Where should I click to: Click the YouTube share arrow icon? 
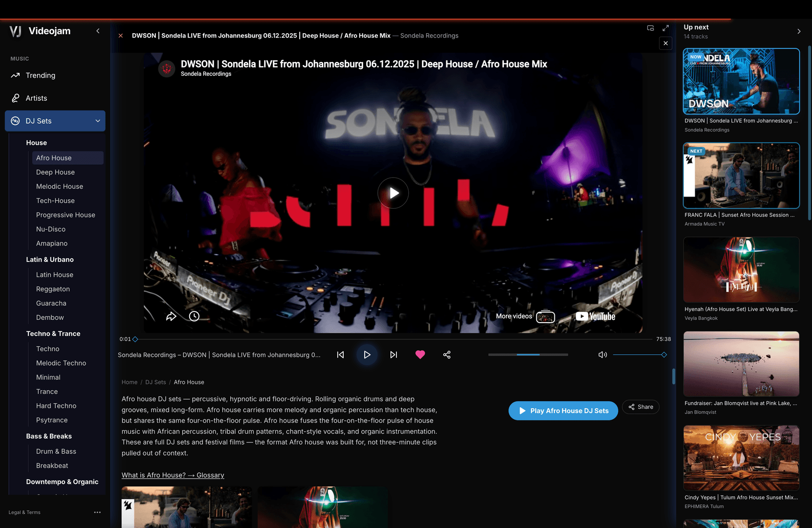[171, 316]
